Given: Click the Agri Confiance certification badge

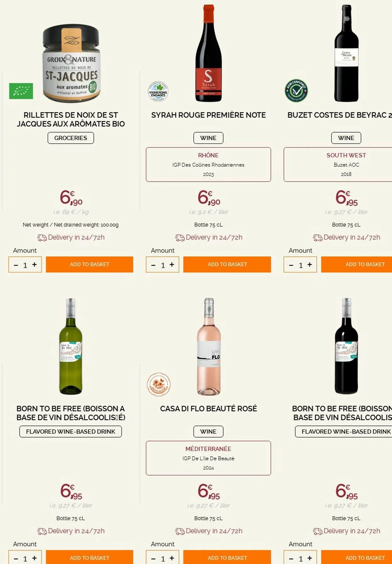Looking at the screenshot, I should pyautogui.click(x=296, y=91).
